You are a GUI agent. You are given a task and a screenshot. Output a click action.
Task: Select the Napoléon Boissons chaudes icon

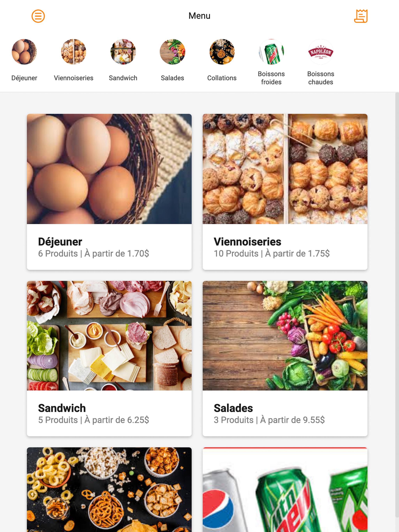(x=321, y=52)
